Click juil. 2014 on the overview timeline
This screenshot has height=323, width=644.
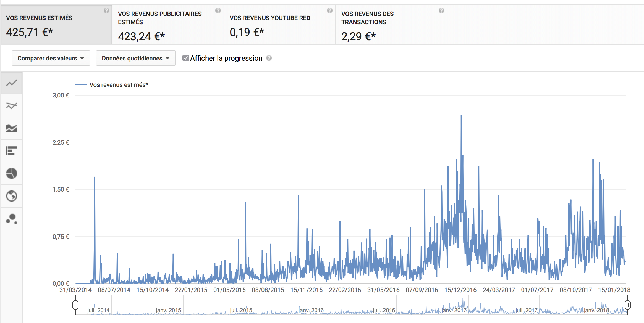point(98,310)
